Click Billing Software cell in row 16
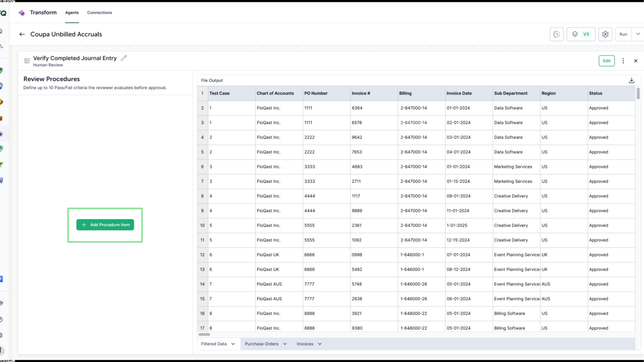Viewport: 644px width, 362px height. coord(517,313)
